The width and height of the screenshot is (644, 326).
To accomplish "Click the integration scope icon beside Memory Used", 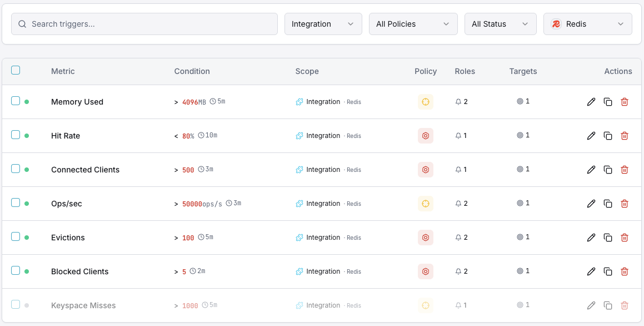I will coord(299,102).
